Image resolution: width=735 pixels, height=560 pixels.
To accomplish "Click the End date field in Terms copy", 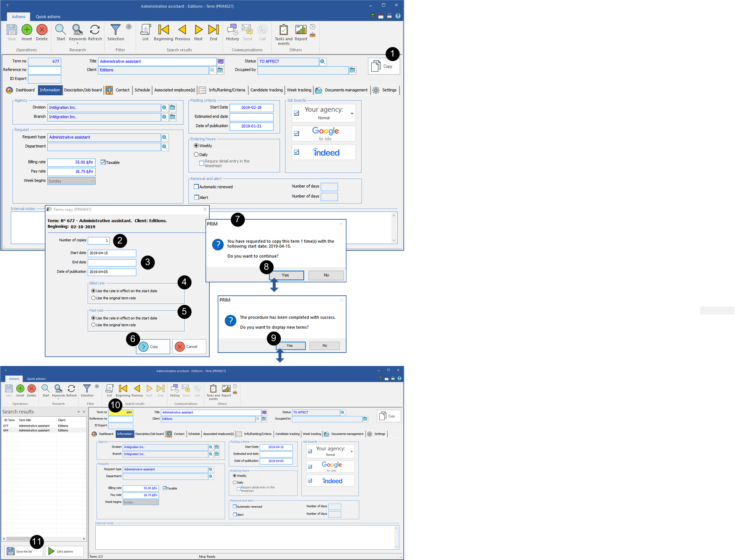I will pyautogui.click(x=112, y=263).
